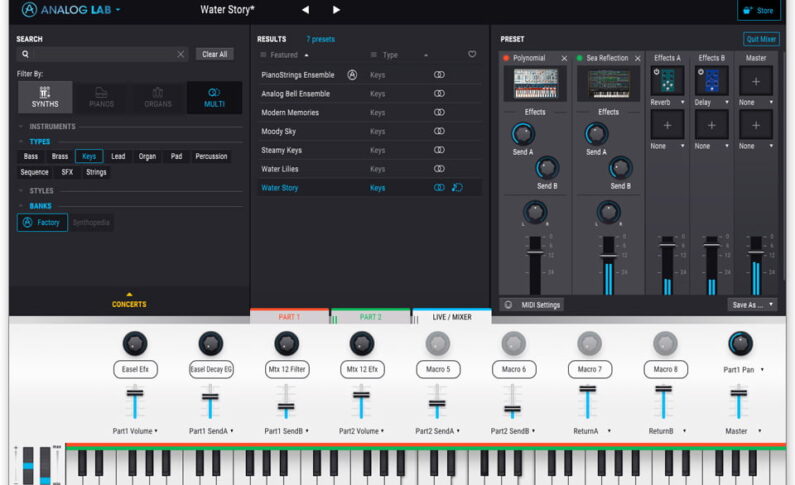Click the multi icon on Modern Memories row
Viewport: 795px width, 485px height.
(439, 113)
